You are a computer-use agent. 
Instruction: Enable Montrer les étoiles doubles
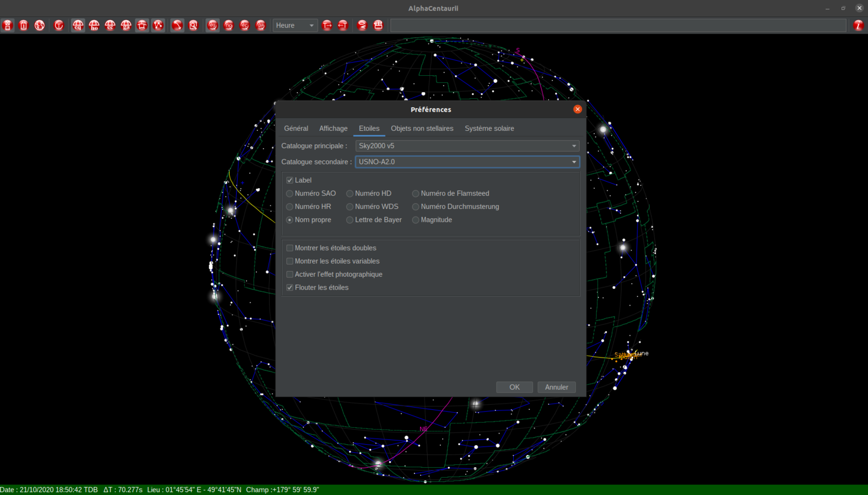tap(289, 248)
